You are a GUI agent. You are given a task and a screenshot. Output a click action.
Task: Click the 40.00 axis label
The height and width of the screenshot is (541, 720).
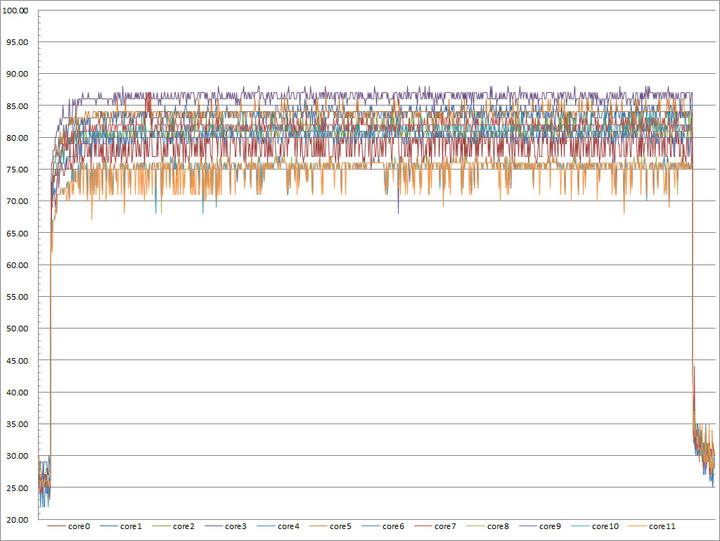pos(17,392)
